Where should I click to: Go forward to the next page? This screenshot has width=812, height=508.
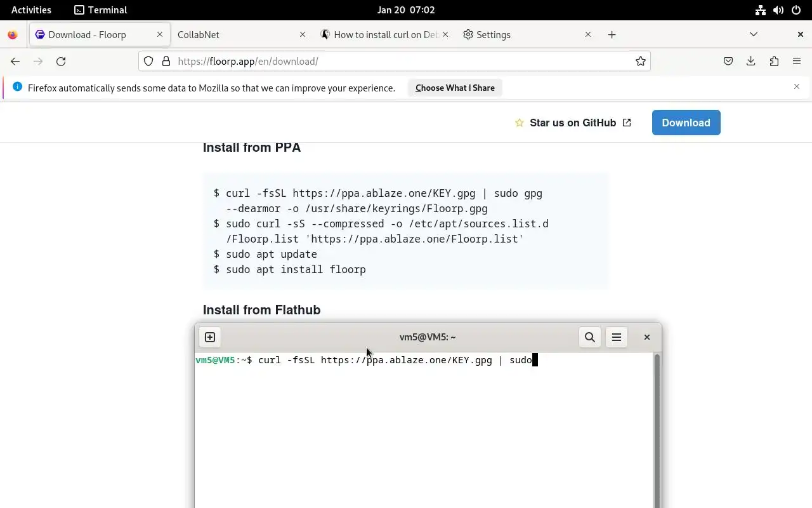[x=38, y=61]
